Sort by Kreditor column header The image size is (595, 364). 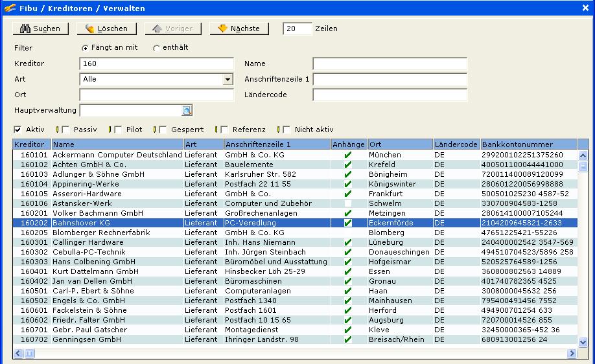(32, 144)
